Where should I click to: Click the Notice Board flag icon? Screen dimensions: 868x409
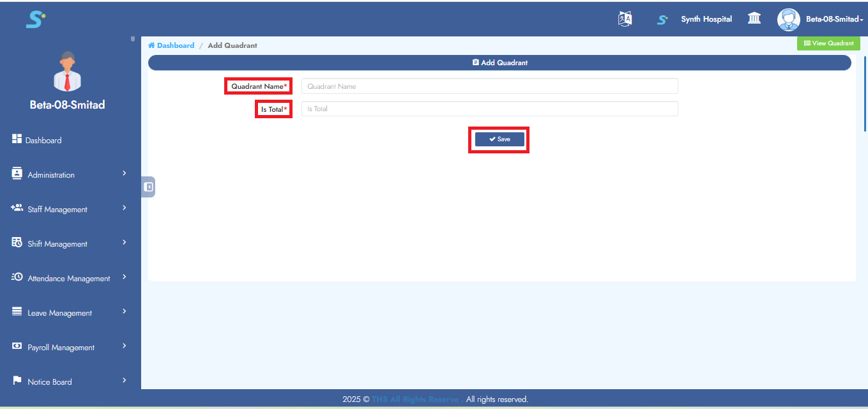[x=17, y=381]
